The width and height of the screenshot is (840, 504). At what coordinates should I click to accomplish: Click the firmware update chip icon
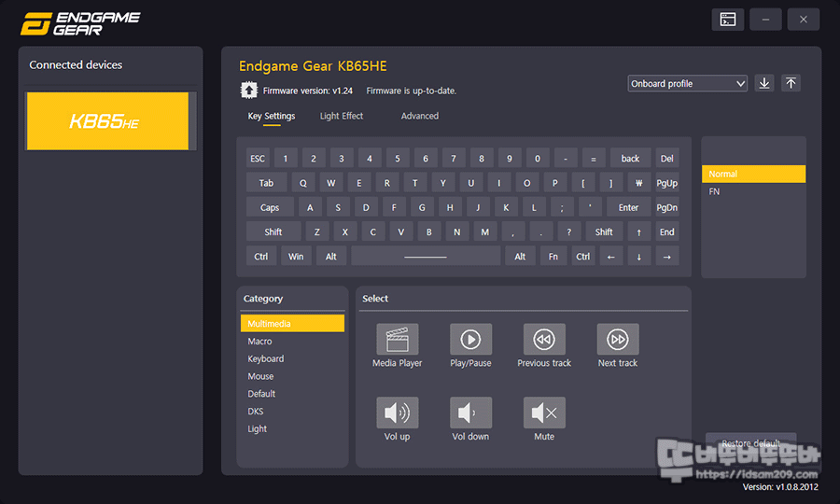248,90
